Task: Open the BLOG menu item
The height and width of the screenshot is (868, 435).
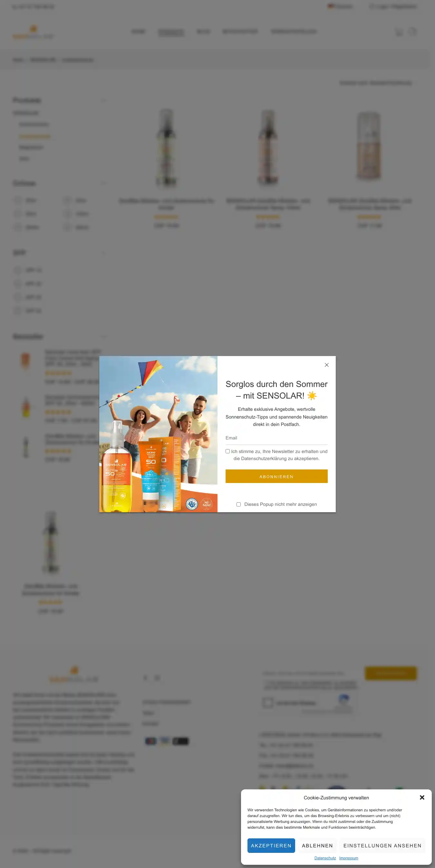Action: [203, 32]
